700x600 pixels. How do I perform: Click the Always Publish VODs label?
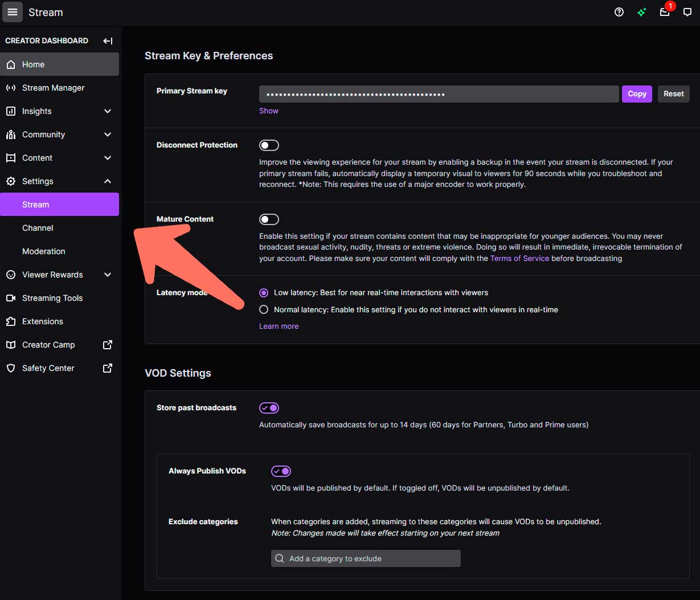pos(207,471)
